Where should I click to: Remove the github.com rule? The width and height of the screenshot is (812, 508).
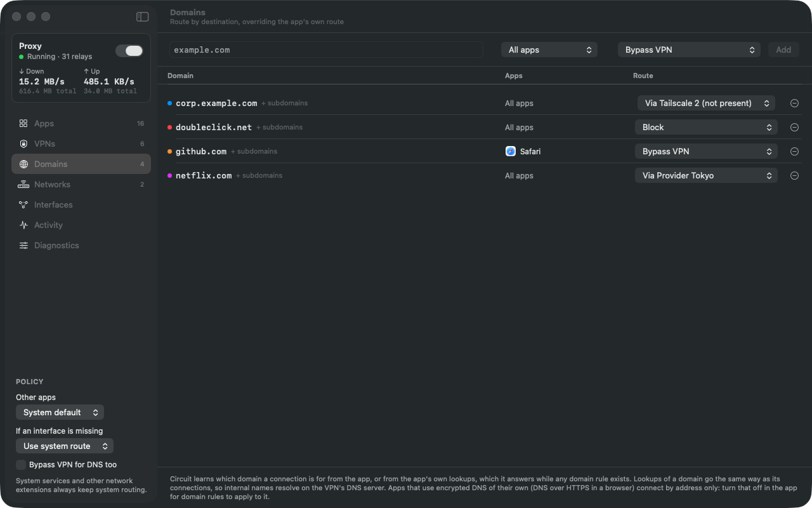(x=794, y=151)
